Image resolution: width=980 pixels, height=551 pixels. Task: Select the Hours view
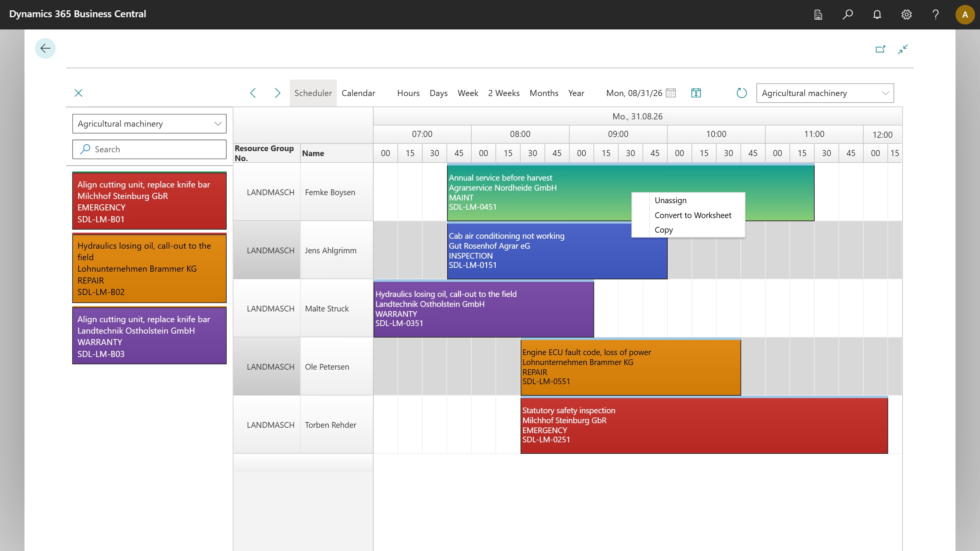(x=408, y=93)
